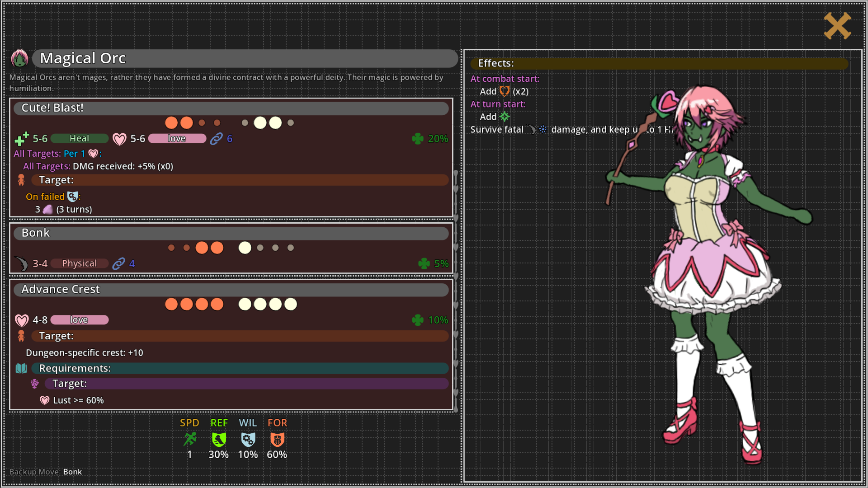Click the SPD running figure icon
Viewport: 868px width, 488px height.
(x=190, y=439)
